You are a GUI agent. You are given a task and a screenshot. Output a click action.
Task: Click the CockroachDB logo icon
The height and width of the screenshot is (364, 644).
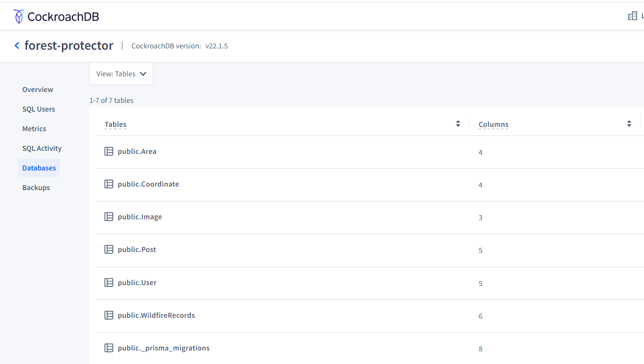[19, 17]
